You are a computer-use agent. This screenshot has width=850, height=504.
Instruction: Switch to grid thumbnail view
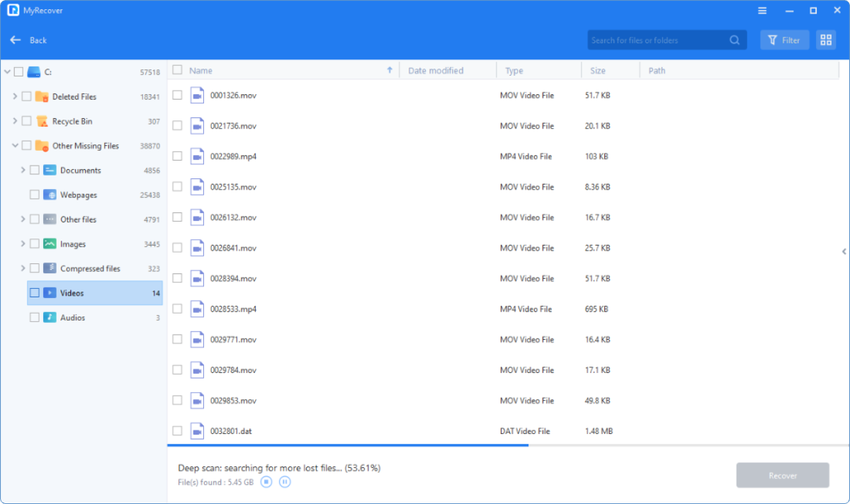coord(826,40)
